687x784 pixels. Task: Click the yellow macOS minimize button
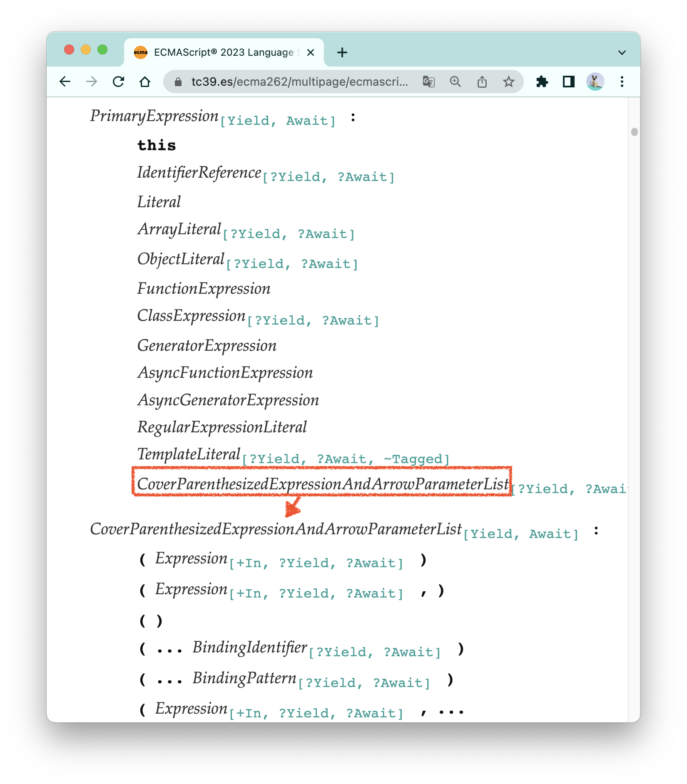86,50
